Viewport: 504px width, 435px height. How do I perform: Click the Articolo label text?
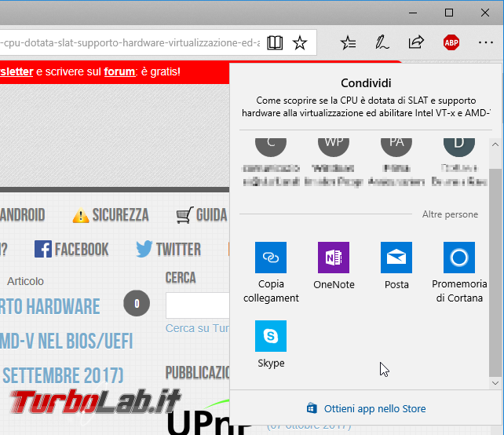pos(25,281)
